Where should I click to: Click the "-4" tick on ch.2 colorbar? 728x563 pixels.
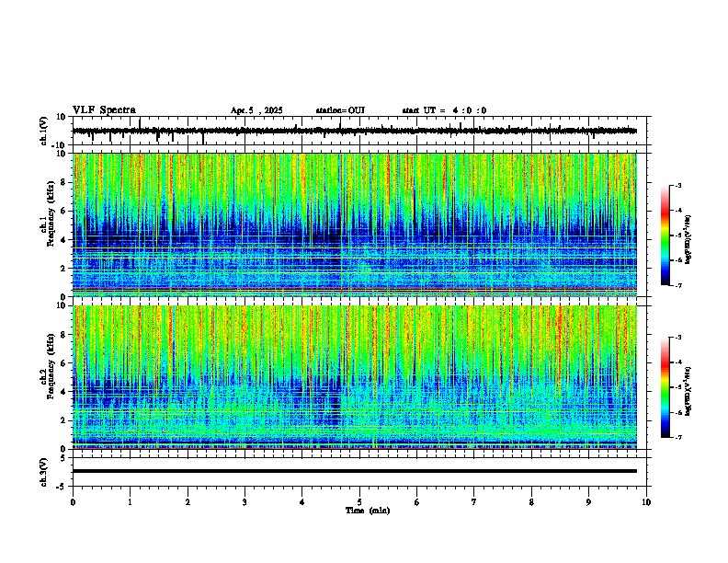[x=678, y=362]
